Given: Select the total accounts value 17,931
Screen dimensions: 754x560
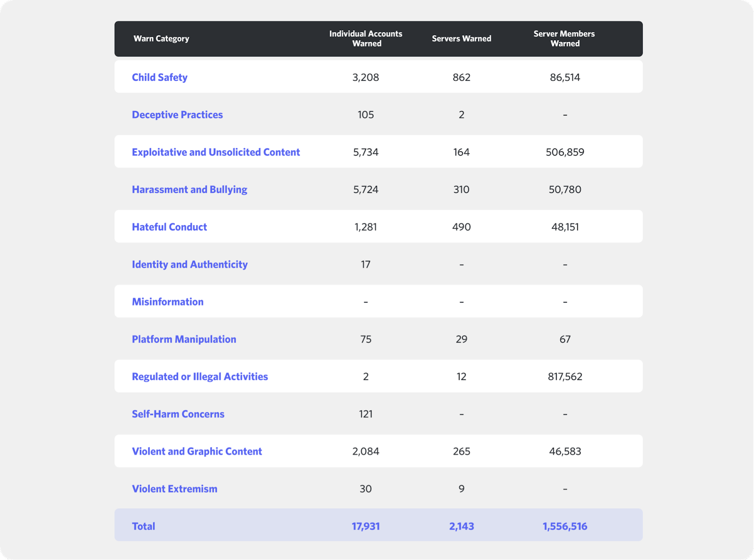Looking at the screenshot, I should tap(366, 526).
